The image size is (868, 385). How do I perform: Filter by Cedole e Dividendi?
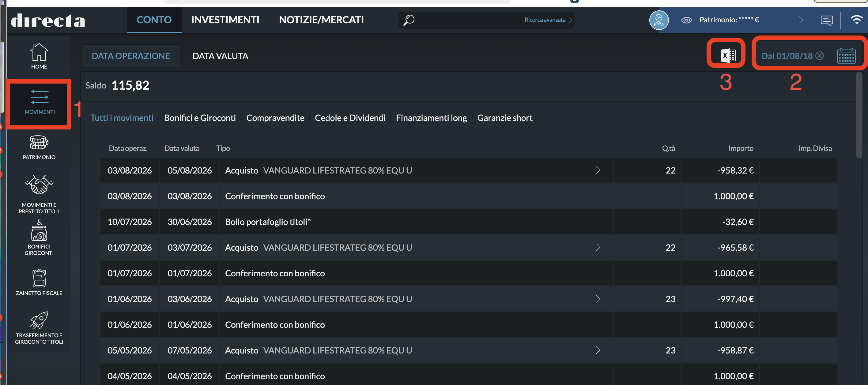pos(350,118)
